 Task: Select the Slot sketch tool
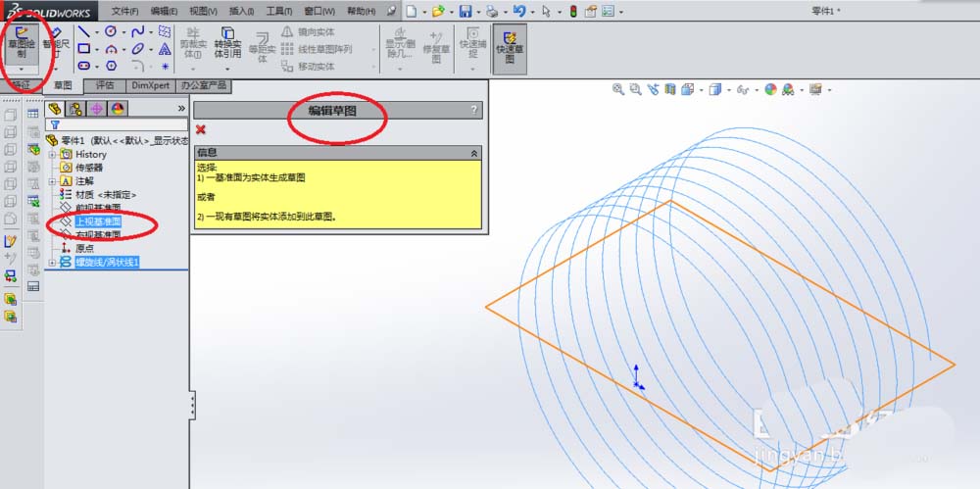tap(83, 66)
